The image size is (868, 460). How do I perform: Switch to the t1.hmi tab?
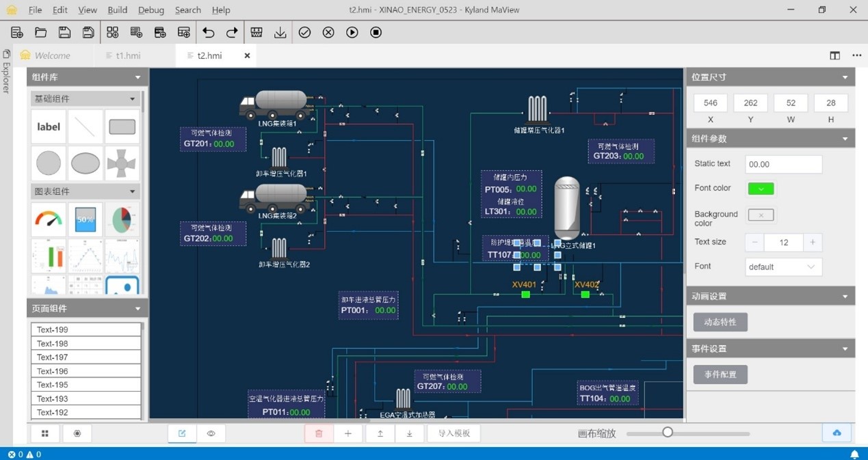[x=128, y=55]
